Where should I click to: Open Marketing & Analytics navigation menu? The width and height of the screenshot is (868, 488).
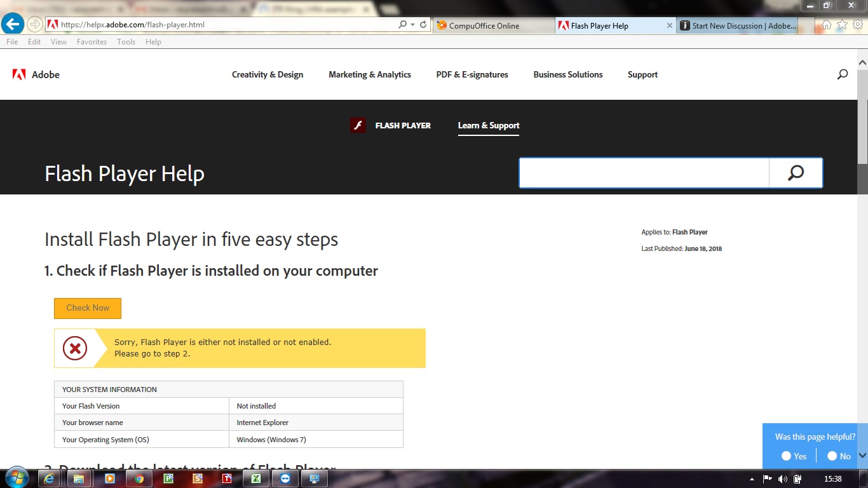[370, 74]
